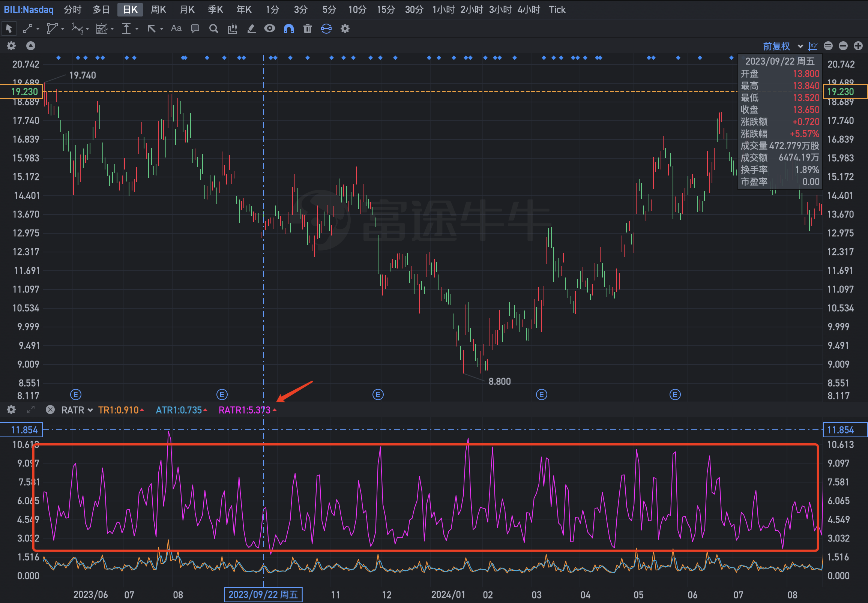Add a comment bubble annotation
This screenshot has height=603, width=868.
(x=195, y=28)
